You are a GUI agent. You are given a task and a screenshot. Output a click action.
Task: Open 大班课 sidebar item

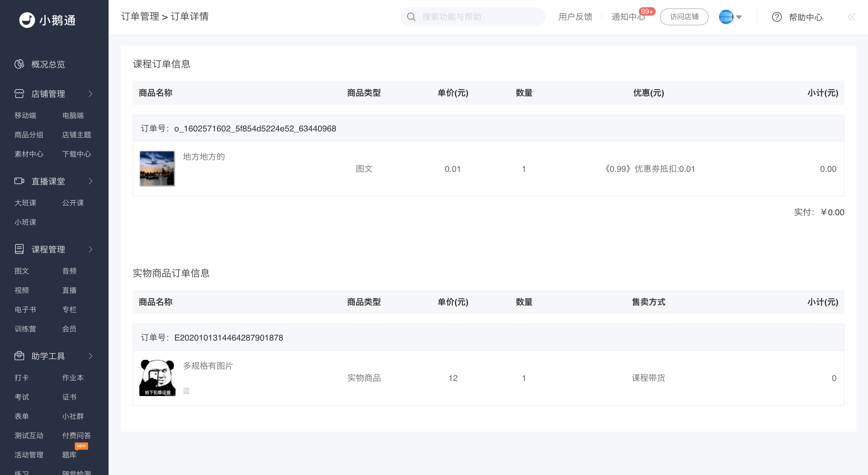point(25,203)
